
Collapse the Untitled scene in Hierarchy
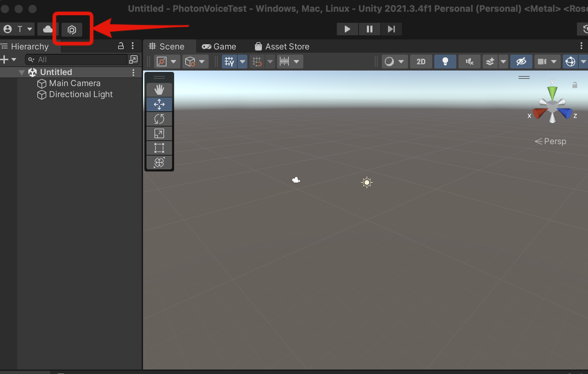coord(22,72)
